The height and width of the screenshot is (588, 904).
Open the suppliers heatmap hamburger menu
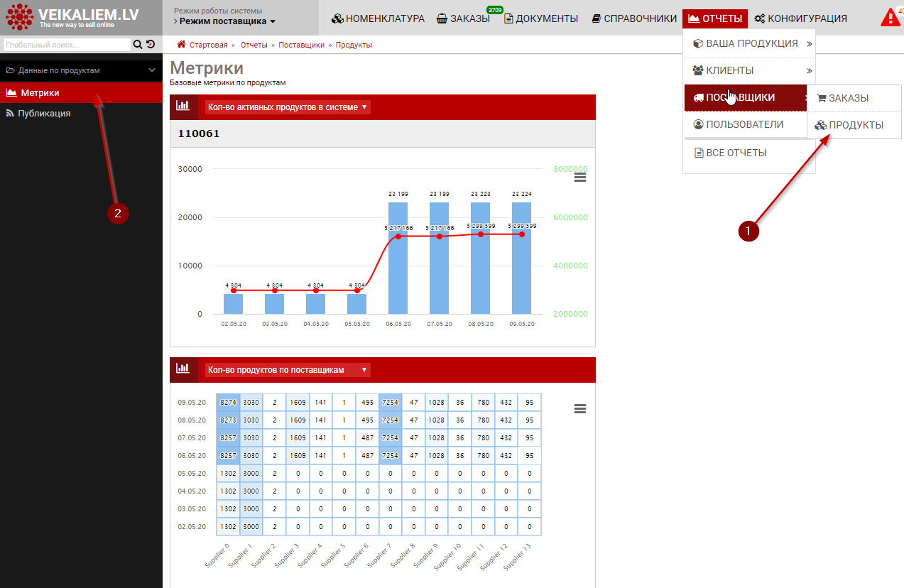point(580,408)
